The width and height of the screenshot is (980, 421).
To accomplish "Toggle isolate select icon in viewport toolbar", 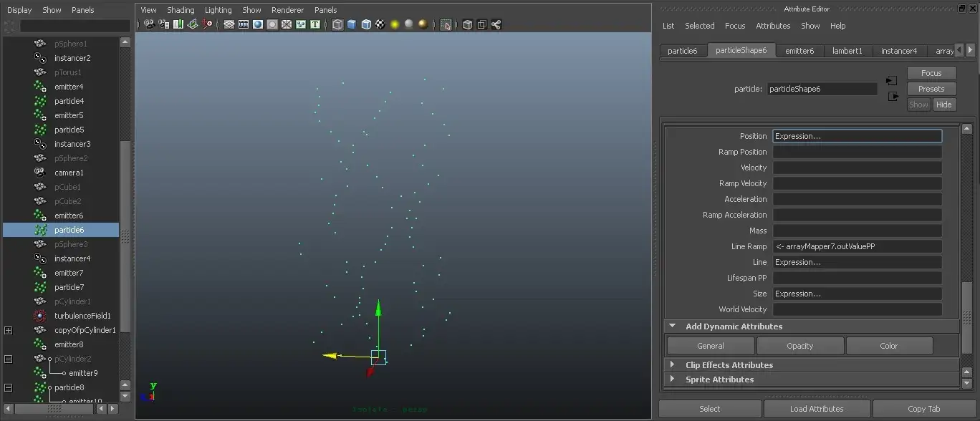I will point(446,24).
